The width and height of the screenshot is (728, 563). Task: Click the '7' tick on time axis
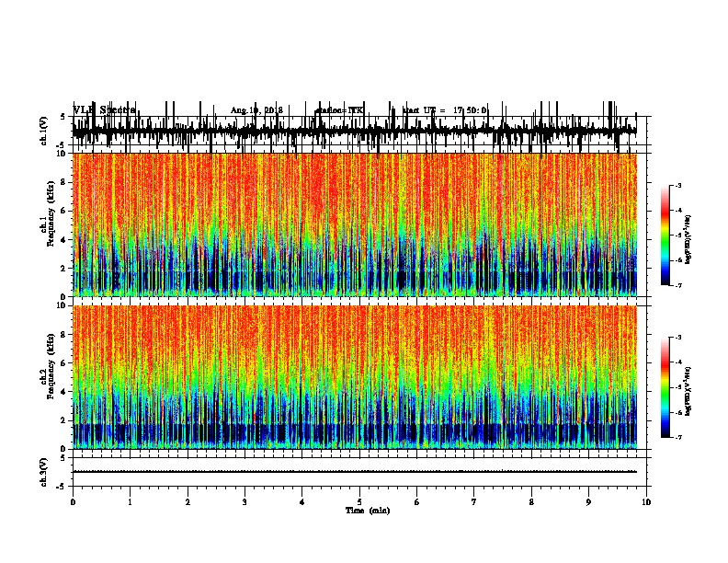pyautogui.click(x=474, y=502)
